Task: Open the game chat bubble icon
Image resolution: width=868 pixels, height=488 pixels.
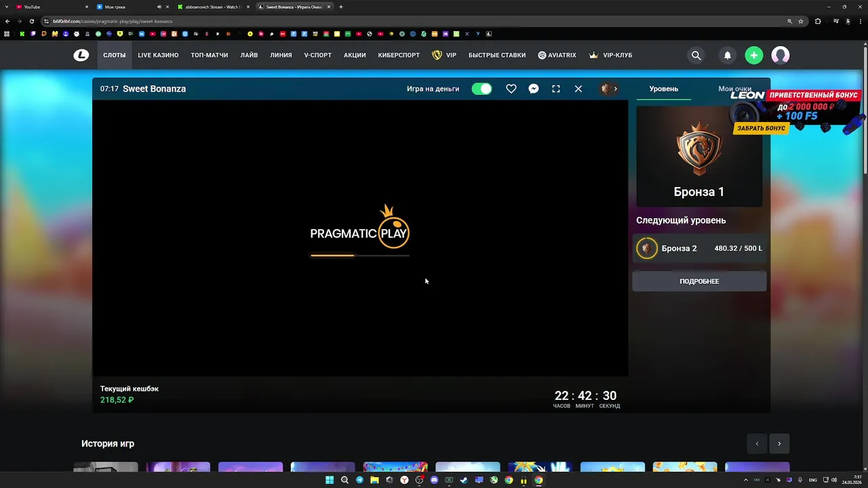Action: (534, 89)
